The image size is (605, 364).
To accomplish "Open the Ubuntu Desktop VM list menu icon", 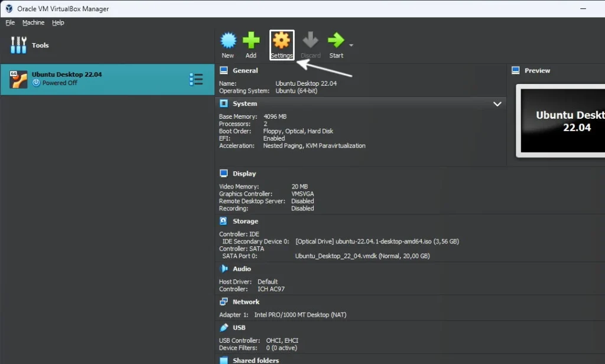I will click(196, 79).
